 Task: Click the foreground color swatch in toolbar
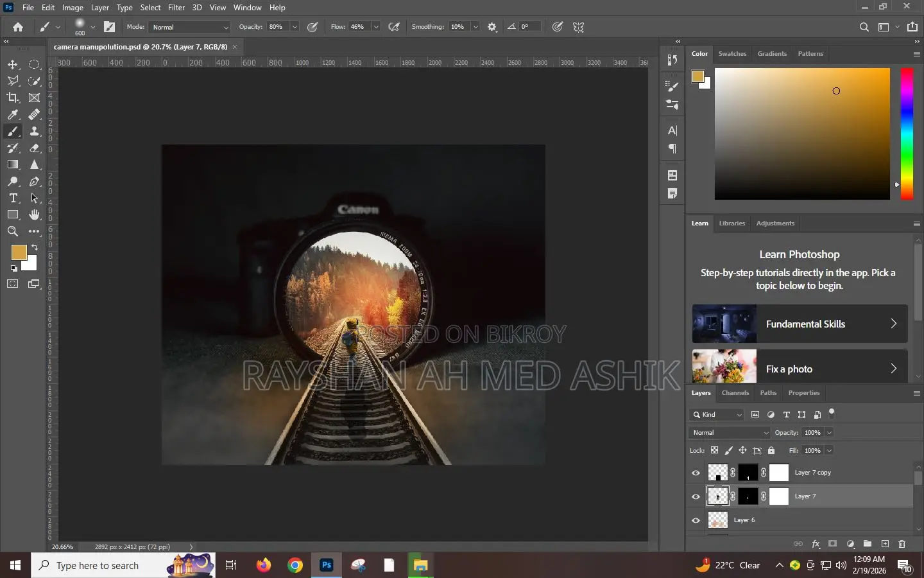pyautogui.click(x=18, y=252)
